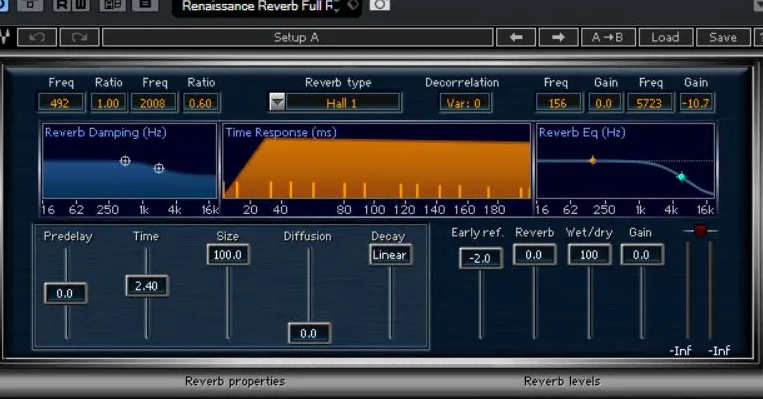Click the Decorrelation label
Viewport: 763px width, 399px height.
coord(462,82)
